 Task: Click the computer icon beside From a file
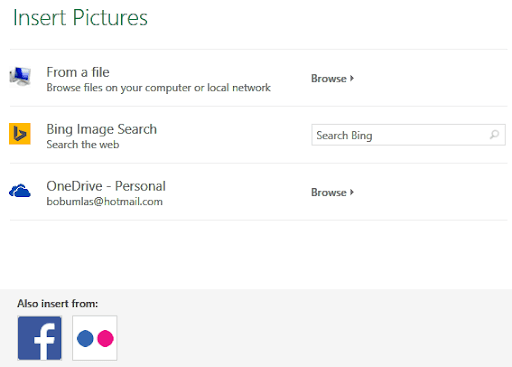20,76
